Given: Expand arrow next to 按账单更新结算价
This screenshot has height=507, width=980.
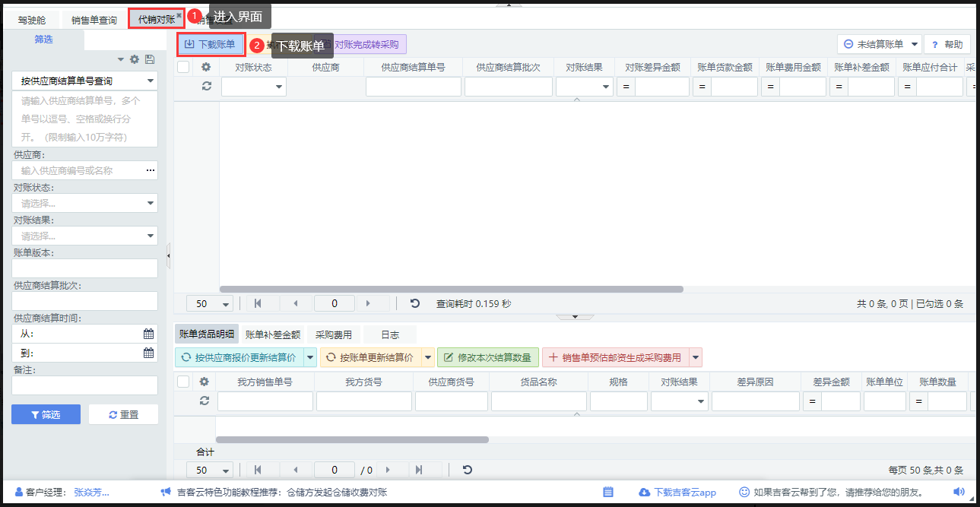Looking at the screenshot, I should (428, 357).
